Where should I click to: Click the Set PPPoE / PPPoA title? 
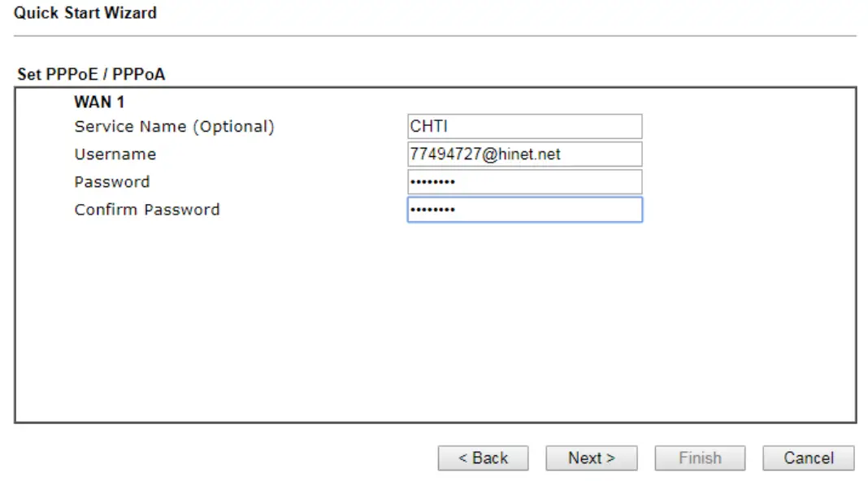pos(91,75)
